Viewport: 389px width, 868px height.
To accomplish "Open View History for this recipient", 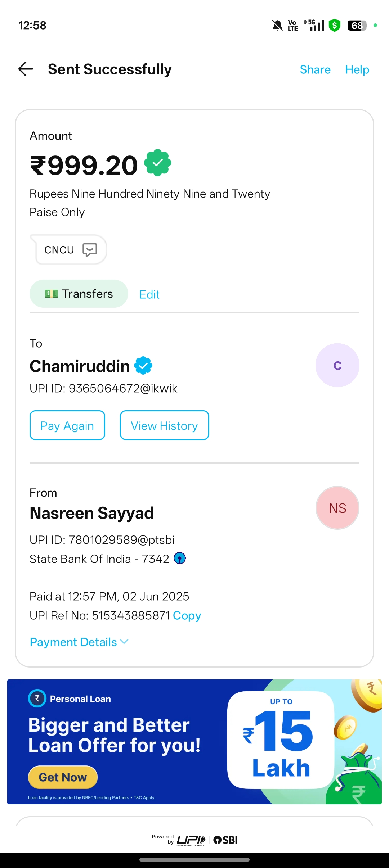I will coord(164,425).
